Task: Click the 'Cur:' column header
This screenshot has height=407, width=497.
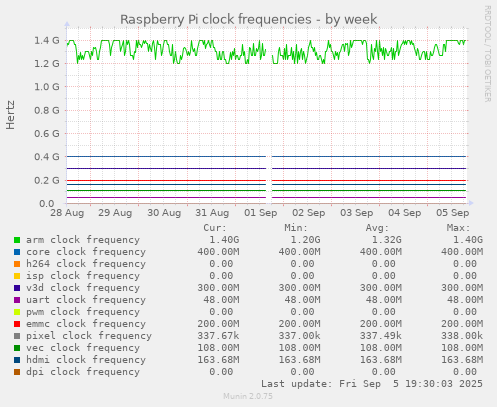Action: point(215,228)
